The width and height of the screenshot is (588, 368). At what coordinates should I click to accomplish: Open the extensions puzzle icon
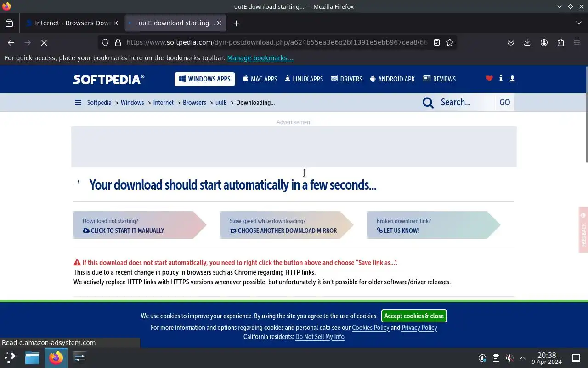click(560, 42)
